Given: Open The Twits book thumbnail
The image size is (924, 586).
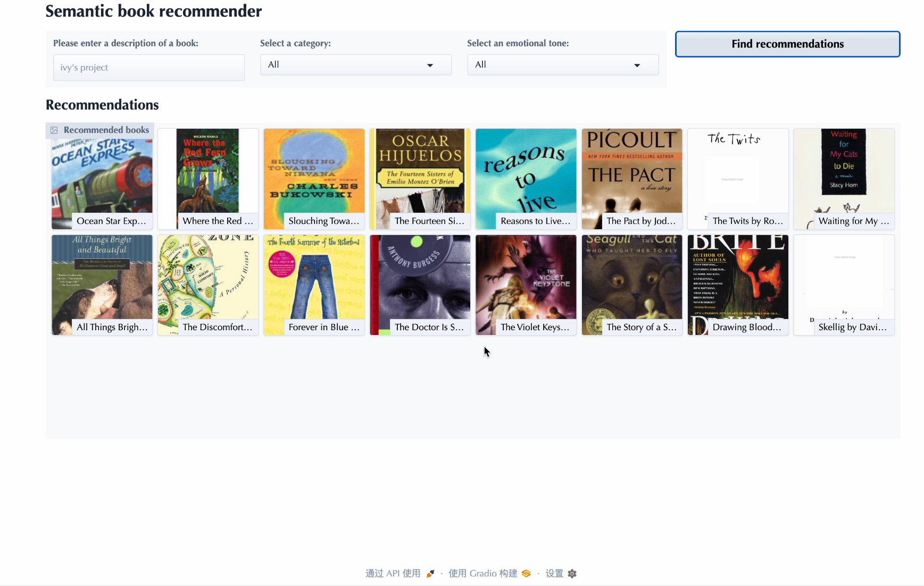Looking at the screenshot, I should click(737, 179).
